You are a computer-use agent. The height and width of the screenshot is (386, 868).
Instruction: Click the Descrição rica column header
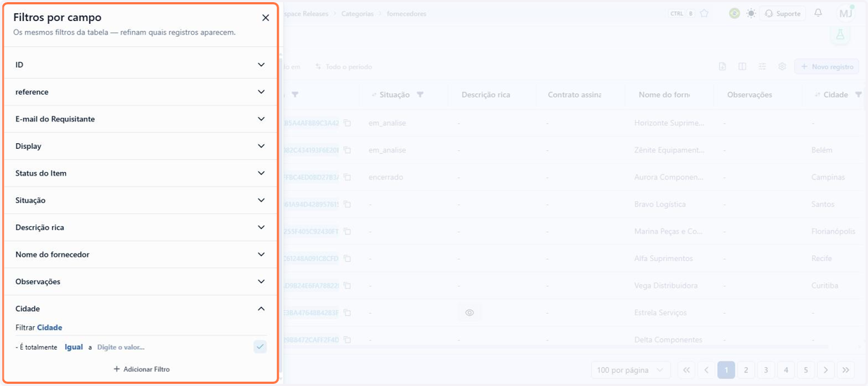pos(485,95)
